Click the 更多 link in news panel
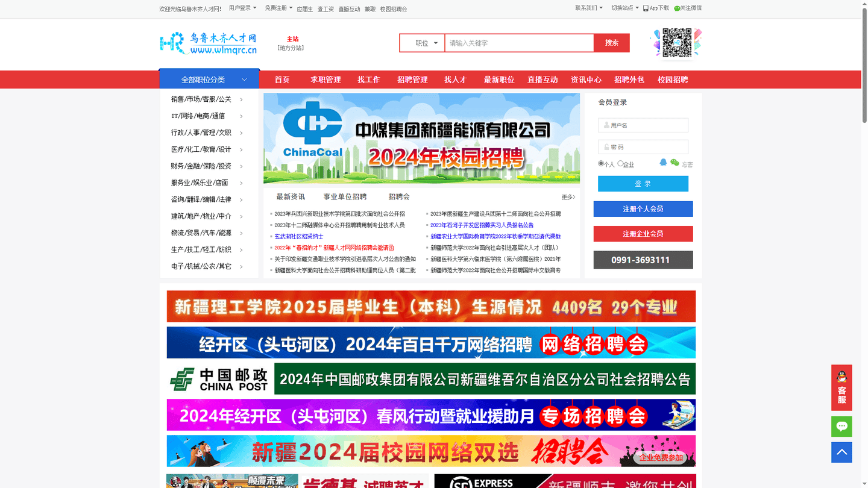 pos(568,197)
